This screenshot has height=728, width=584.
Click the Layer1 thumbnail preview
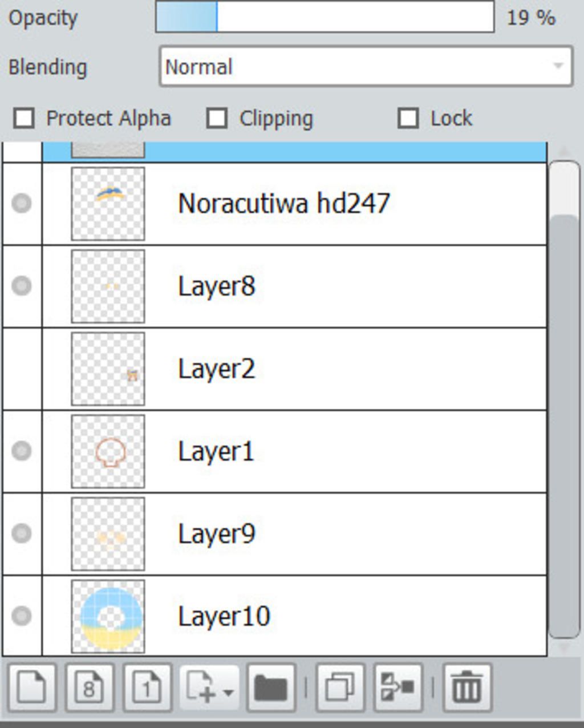pyautogui.click(x=108, y=451)
